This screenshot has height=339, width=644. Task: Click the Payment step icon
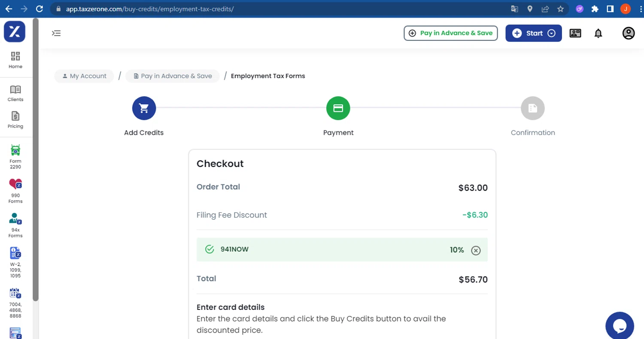click(338, 108)
